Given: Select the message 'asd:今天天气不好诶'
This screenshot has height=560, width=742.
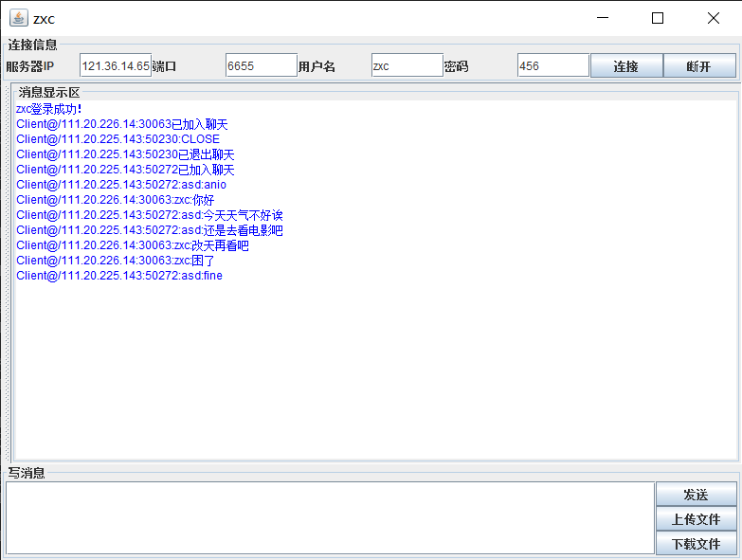Looking at the screenshot, I should (150, 215).
